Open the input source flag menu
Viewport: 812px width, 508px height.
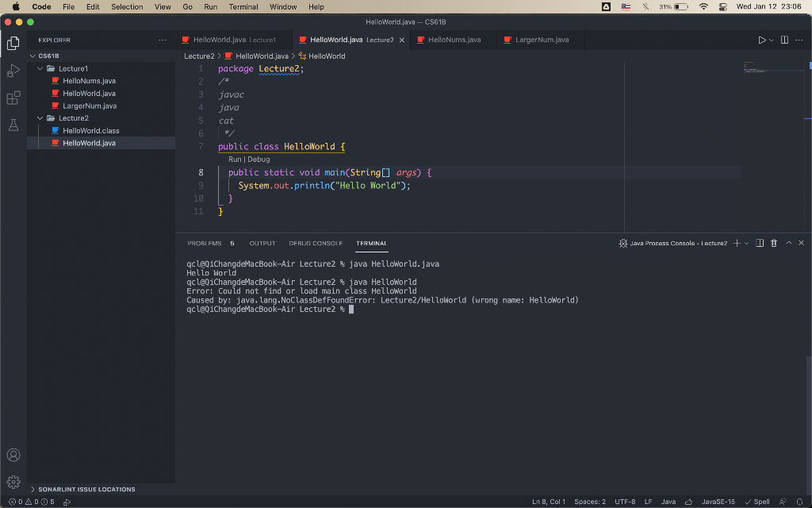[626, 6]
